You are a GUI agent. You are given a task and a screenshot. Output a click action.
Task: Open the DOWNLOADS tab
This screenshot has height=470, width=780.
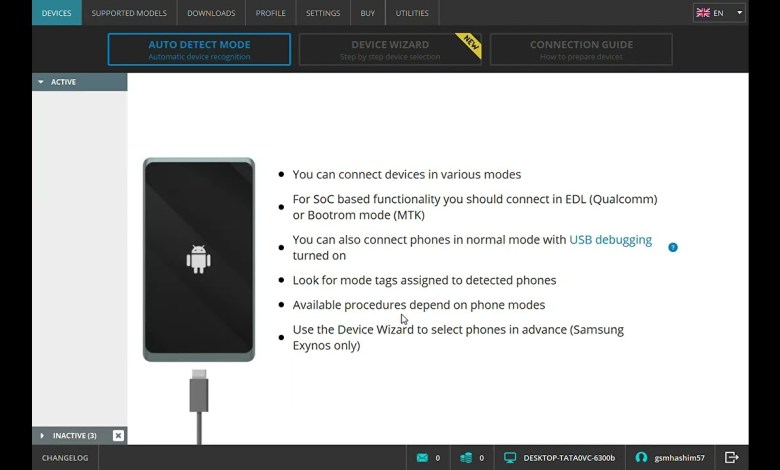pos(211,13)
